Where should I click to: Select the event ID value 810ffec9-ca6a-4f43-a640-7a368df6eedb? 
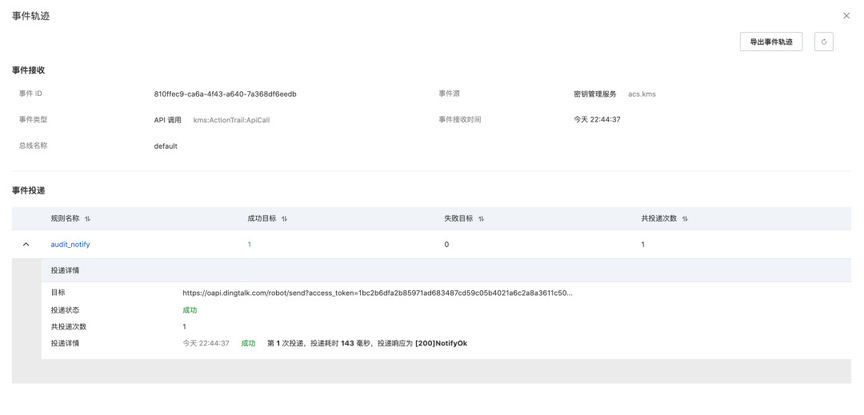[225, 94]
